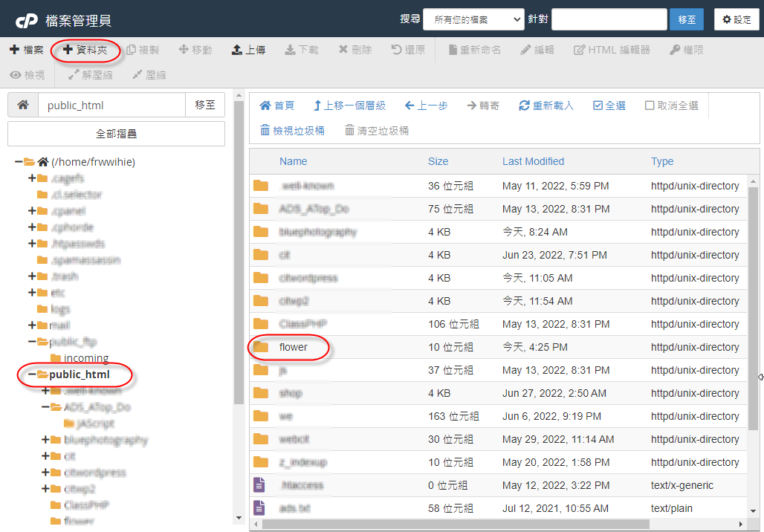Expand the mail folder in tree

(x=32, y=325)
